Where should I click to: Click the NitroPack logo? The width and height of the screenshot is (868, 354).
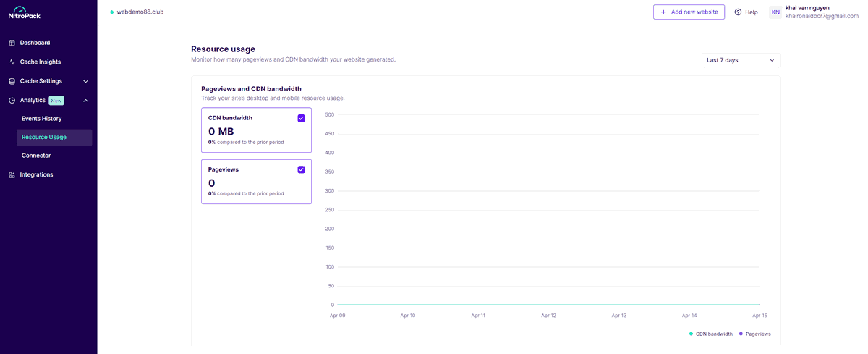click(25, 12)
